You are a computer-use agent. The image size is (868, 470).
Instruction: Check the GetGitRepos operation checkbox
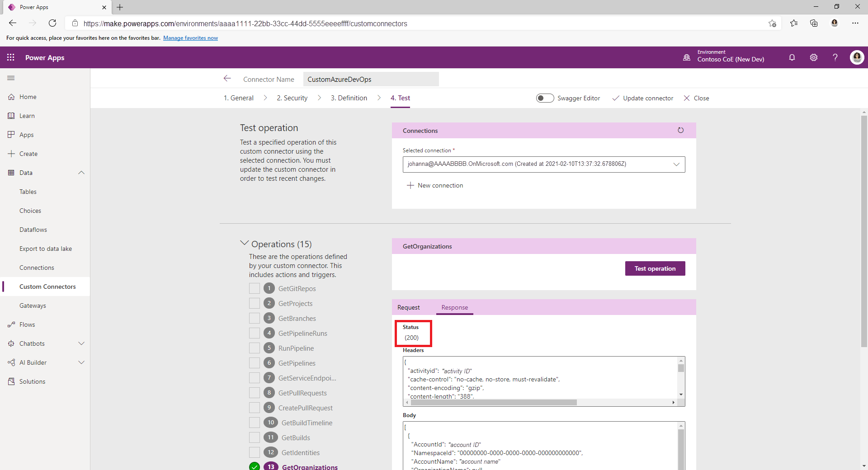[x=255, y=288]
